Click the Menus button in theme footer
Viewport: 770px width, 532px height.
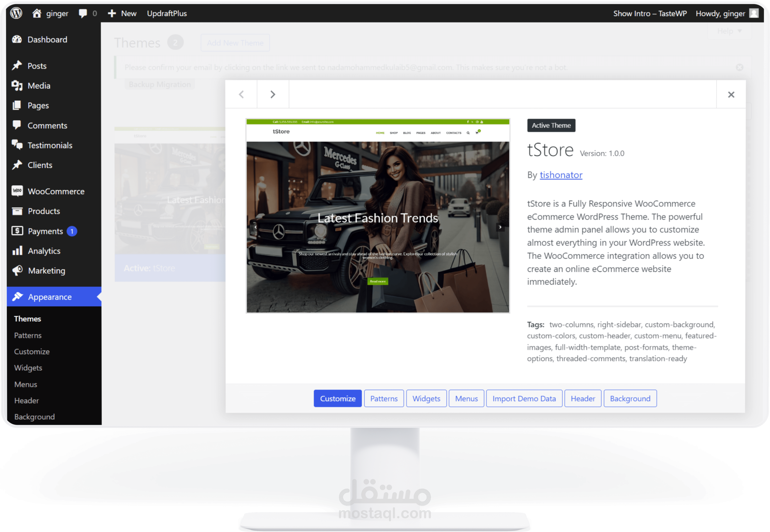(x=466, y=398)
